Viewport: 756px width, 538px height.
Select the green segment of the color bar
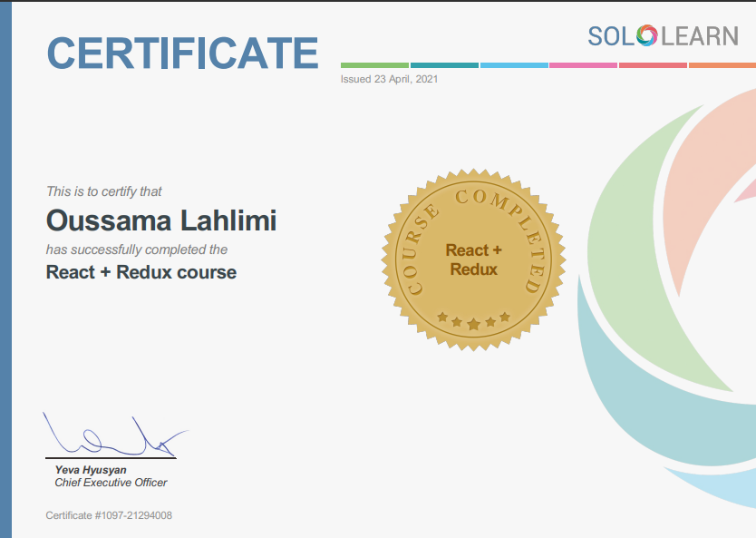point(373,65)
